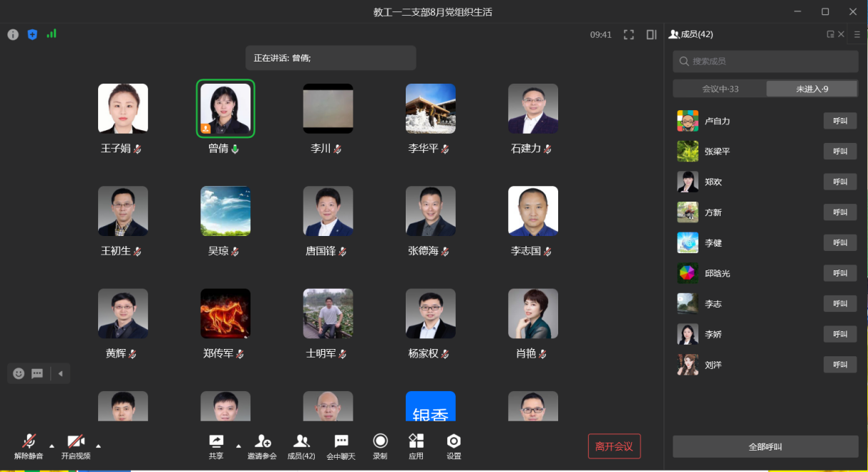
Task: Click the blue security shield icon
Action: [32, 34]
